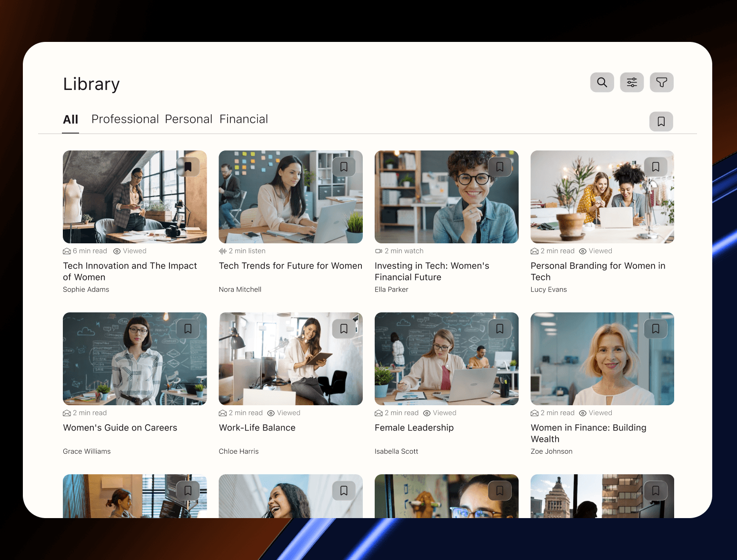Open Tech Trends for Future for Women title
This screenshot has width=737, height=560.
[x=290, y=266]
